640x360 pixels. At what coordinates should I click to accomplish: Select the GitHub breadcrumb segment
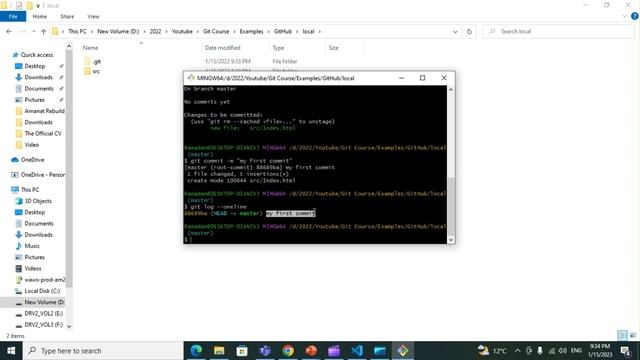tap(283, 31)
